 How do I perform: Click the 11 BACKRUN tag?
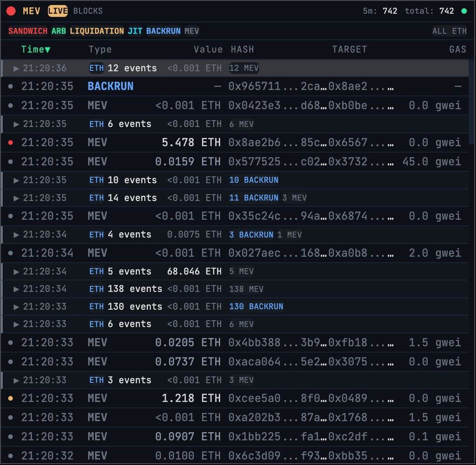(254, 198)
